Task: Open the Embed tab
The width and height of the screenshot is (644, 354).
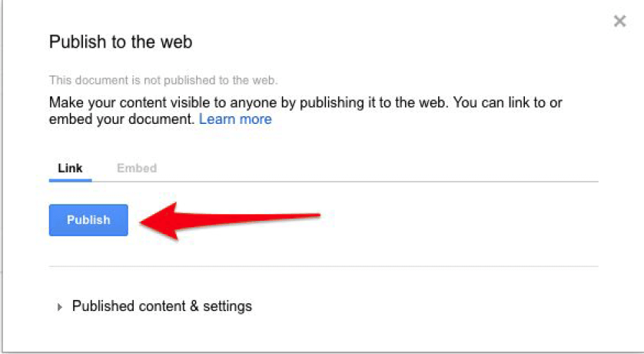Action: (137, 168)
